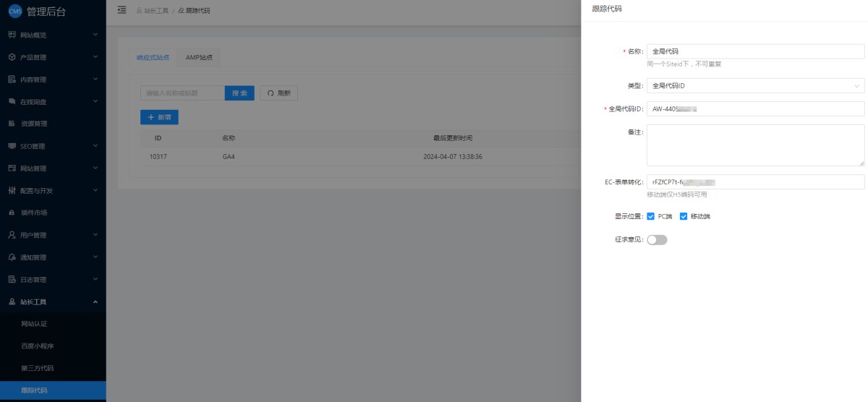868x402 pixels.
Task: Enable the 征求意见 toggle switch
Action: tap(657, 240)
